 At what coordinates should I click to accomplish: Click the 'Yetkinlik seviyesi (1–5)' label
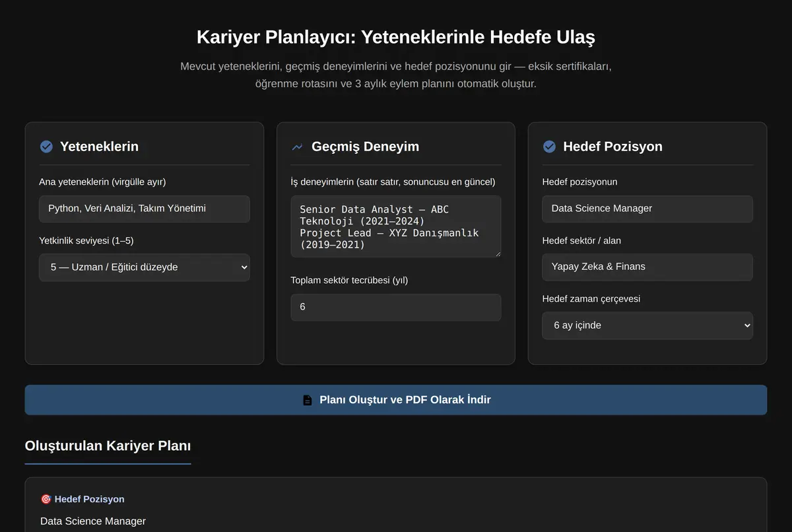(86, 240)
